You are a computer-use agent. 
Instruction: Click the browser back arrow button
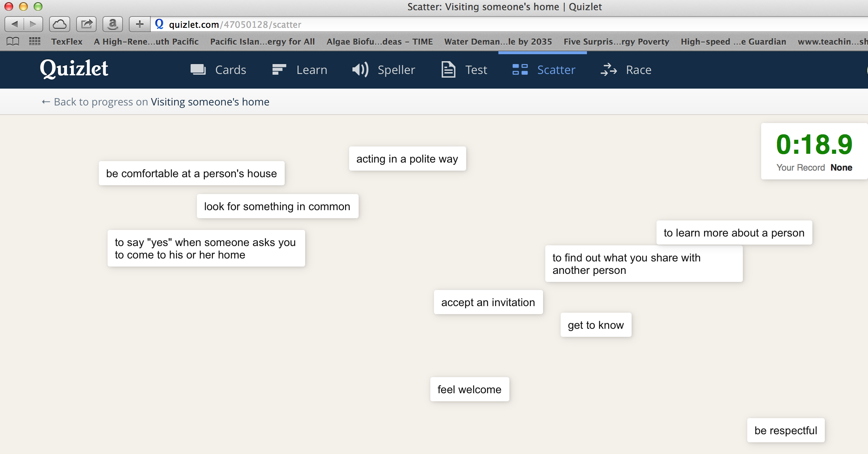coord(15,25)
